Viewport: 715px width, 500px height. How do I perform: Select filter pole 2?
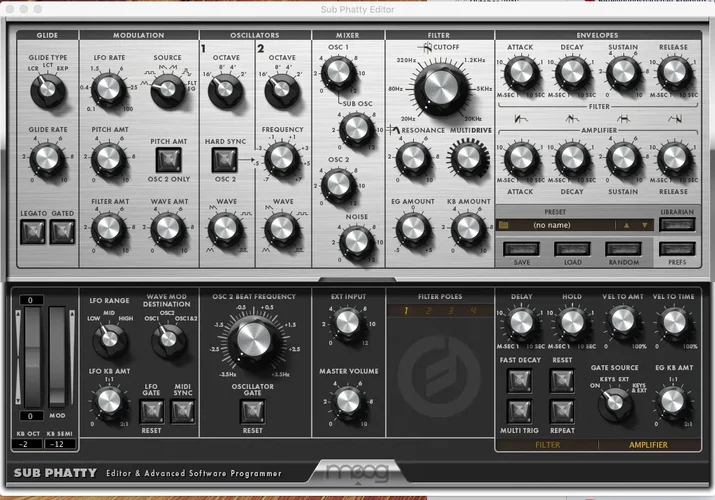pyautogui.click(x=428, y=311)
